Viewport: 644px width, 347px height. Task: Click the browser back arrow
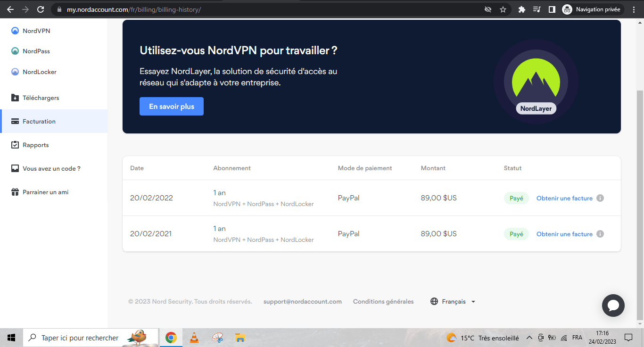point(10,9)
